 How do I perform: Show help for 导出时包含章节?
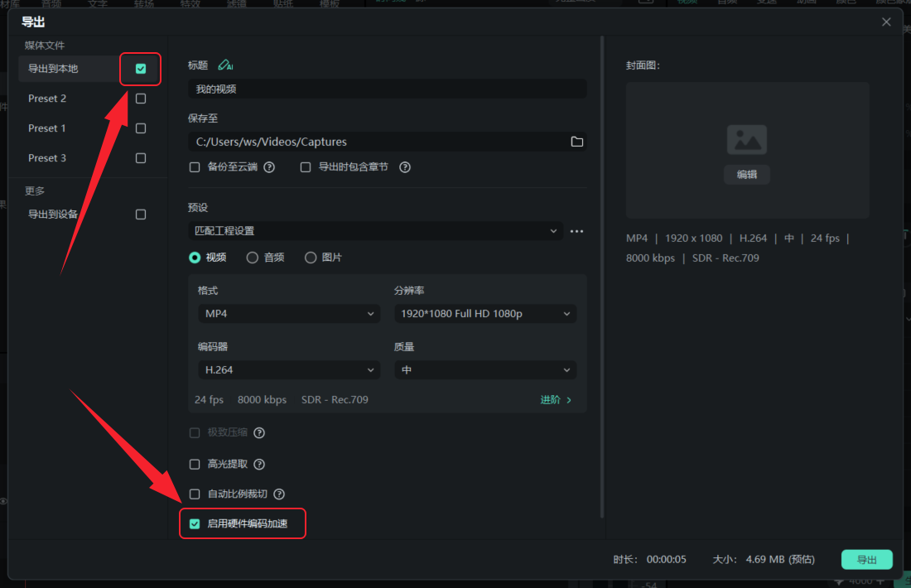405,167
